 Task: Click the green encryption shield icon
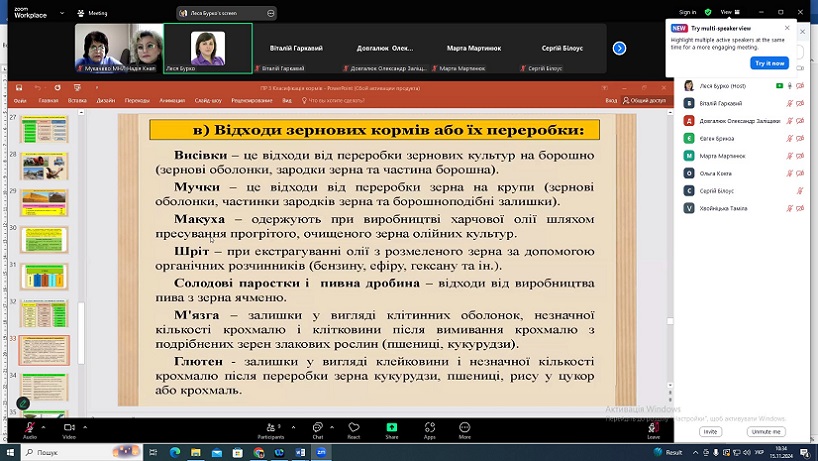pos(708,12)
